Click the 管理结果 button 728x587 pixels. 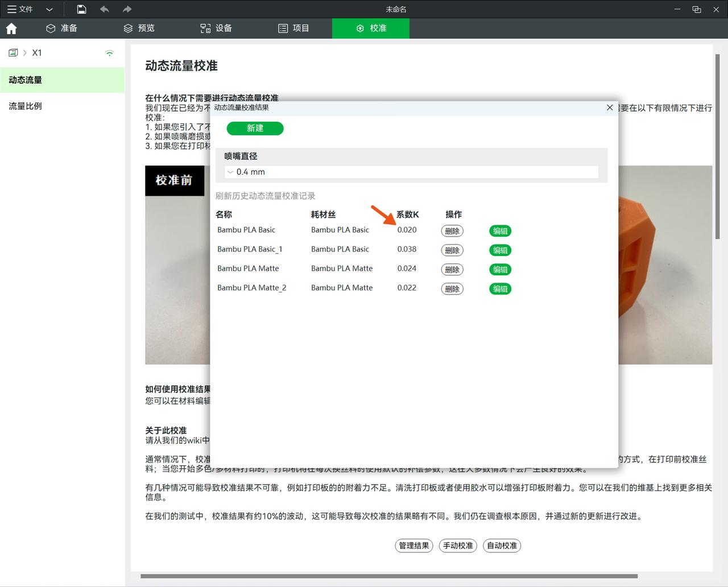click(414, 545)
